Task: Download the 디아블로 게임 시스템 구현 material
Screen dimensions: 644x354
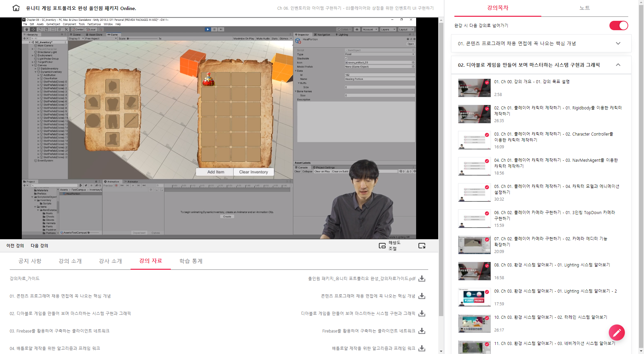Action: [422, 313]
